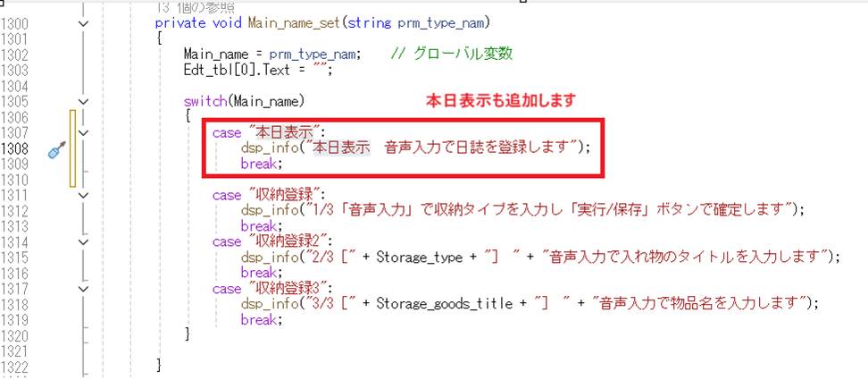Image resolution: width=868 pixels, height=380 pixels.
Task: Collapse the case "収納登録3" section
Action: click(84, 288)
